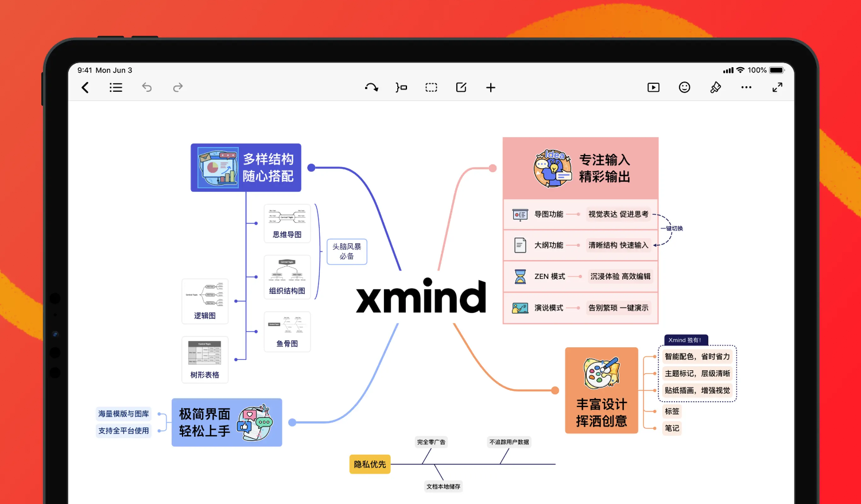This screenshot has width=861, height=504.
Task: Open the more options ellipsis menu
Action: (x=746, y=87)
